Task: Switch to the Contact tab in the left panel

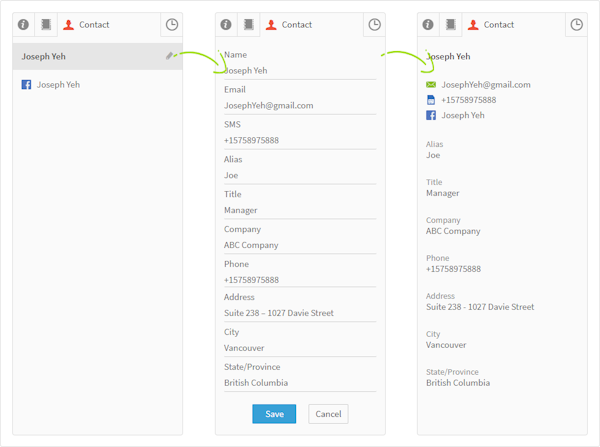Action: (86, 24)
